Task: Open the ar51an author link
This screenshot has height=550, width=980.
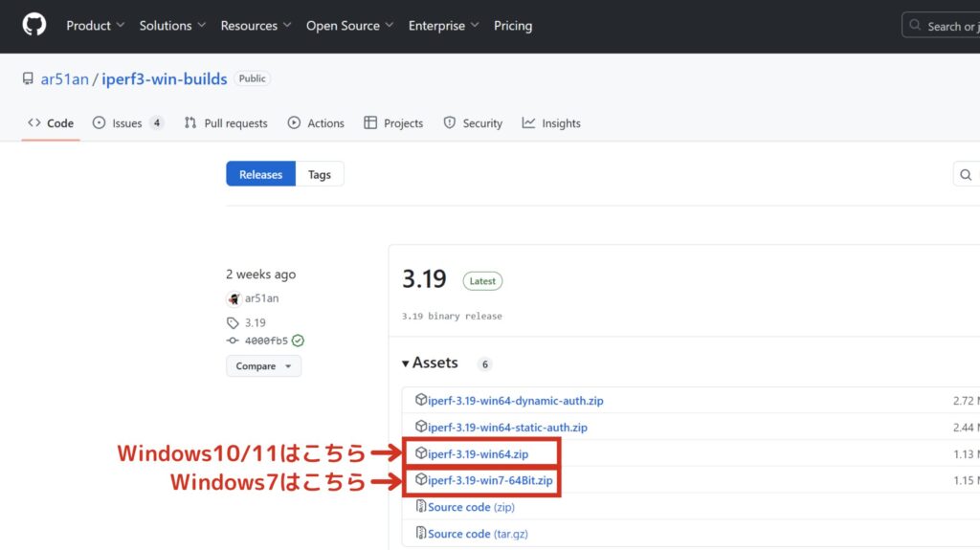Action: (262, 298)
